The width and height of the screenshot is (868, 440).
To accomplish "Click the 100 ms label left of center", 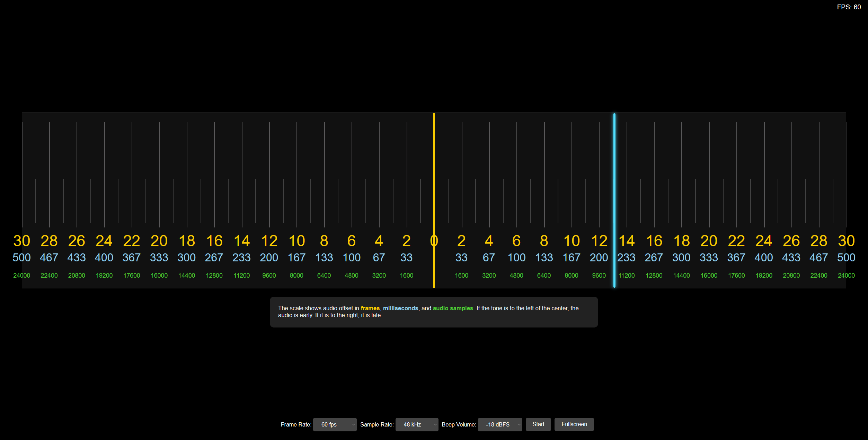I will (x=352, y=258).
